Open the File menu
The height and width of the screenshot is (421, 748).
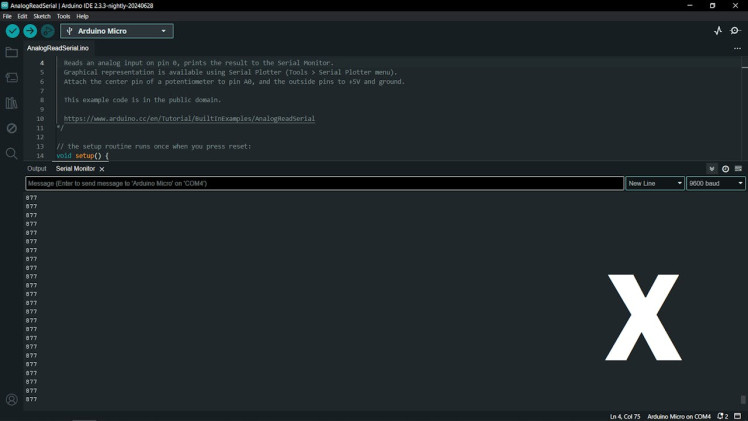7,16
